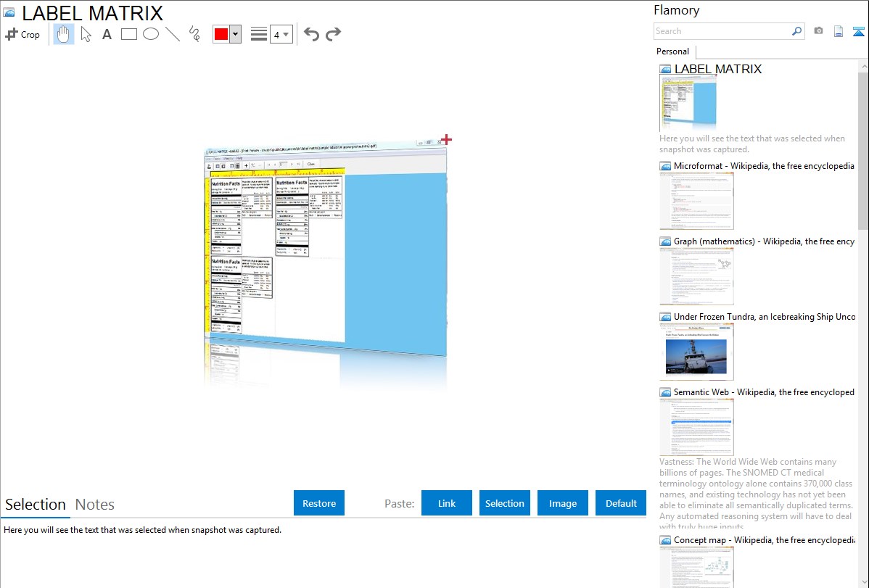869x588 pixels.
Task: Select the text annotation tool
Action: 107,34
